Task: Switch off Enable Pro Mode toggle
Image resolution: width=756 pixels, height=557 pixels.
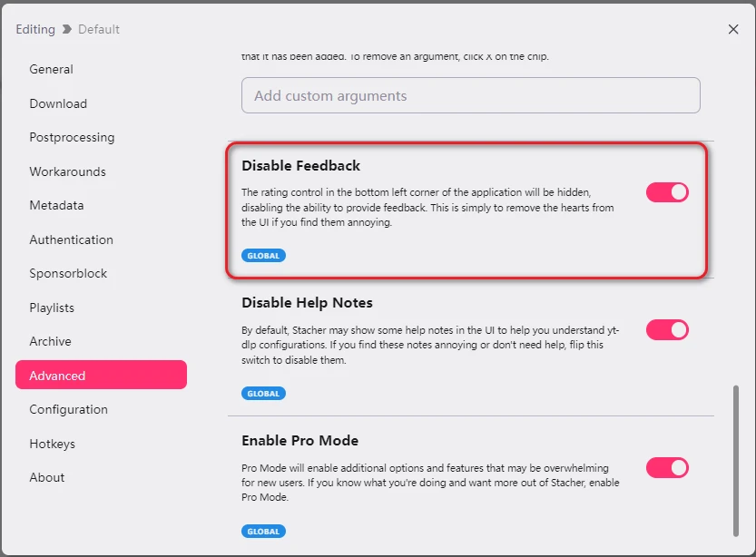Action: coord(667,467)
